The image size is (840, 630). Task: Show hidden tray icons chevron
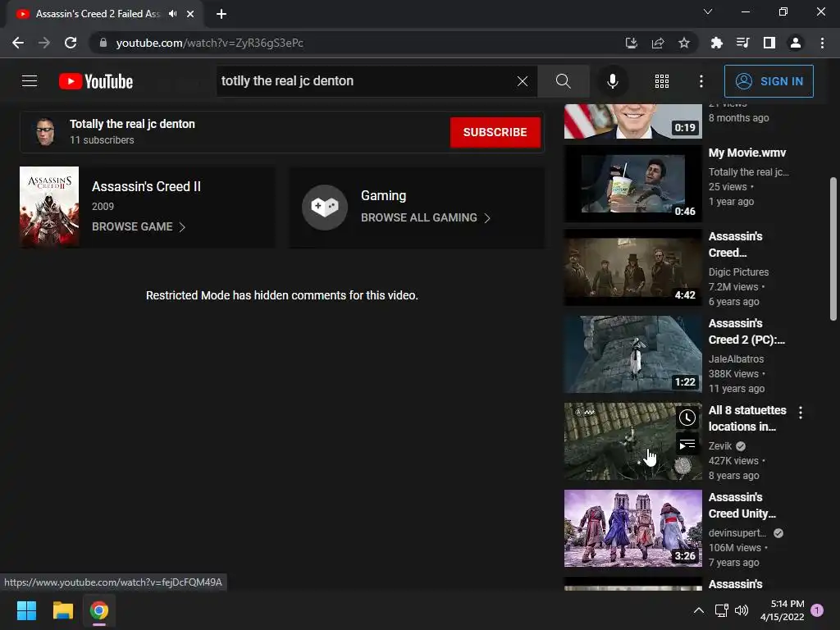699,610
